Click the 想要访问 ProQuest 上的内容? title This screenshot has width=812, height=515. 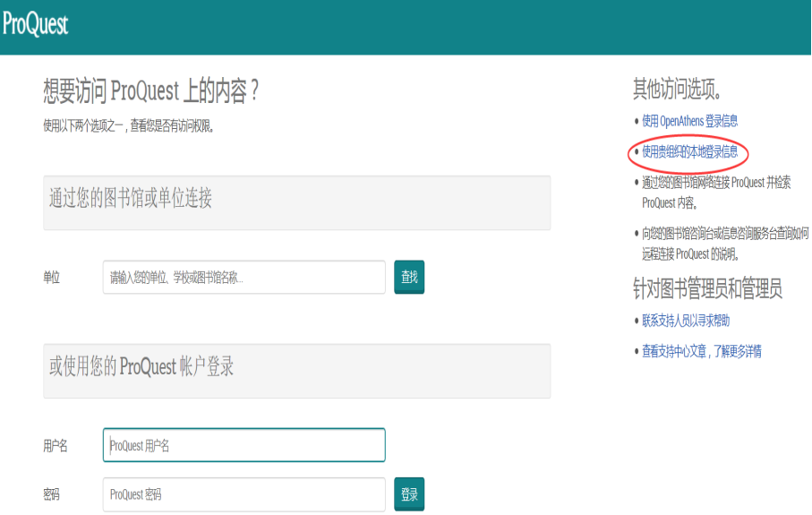[150, 91]
